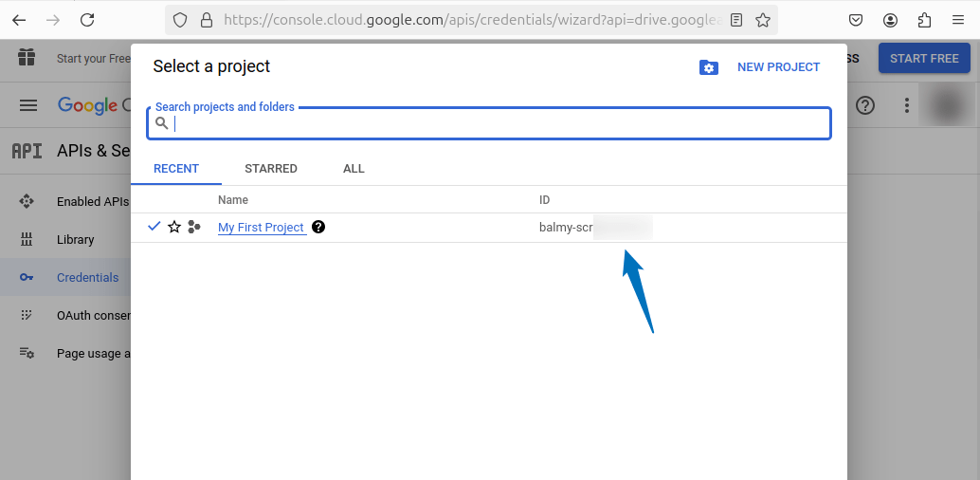
Task: Click the padlock site security icon
Action: [x=207, y=21]
